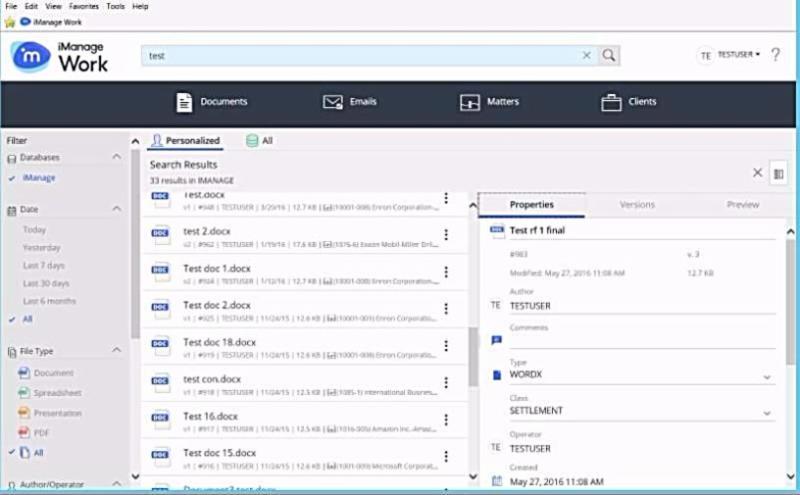Switch to the Versions tab
Screen dimensions: 800x495
[x=637, y=205]
